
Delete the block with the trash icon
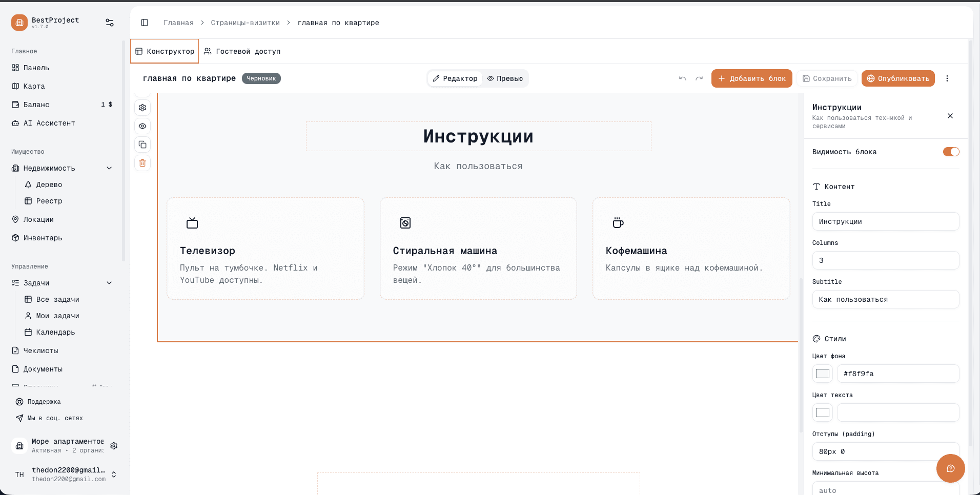tap(142, 163)
